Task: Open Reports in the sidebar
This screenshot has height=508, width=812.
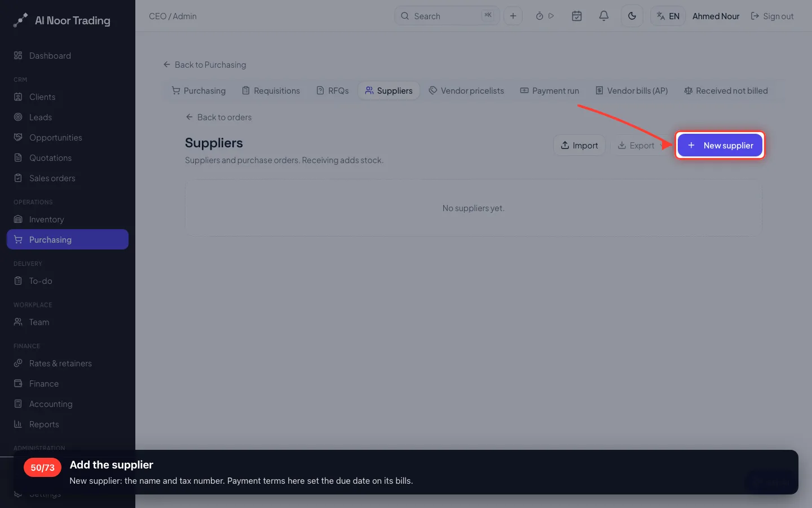Action: click(x=68, y=424)
